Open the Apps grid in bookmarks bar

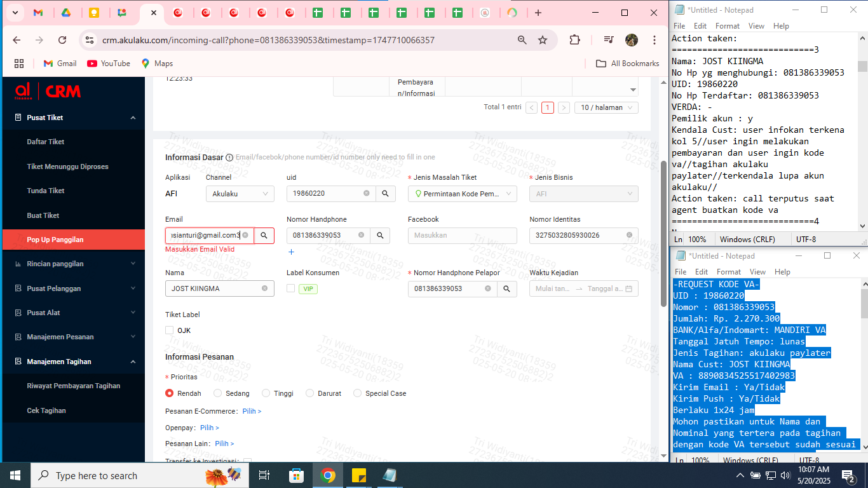pyautogui.click(x=19, y=64)
